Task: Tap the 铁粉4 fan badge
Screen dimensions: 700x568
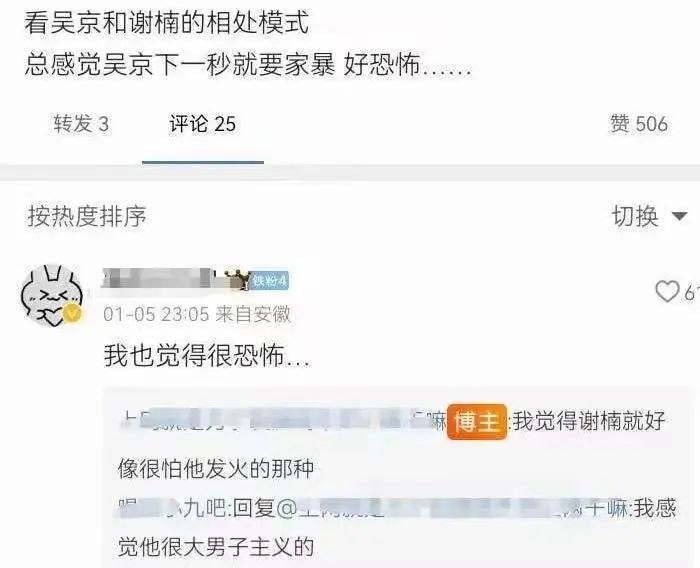Action: [269, 280]
